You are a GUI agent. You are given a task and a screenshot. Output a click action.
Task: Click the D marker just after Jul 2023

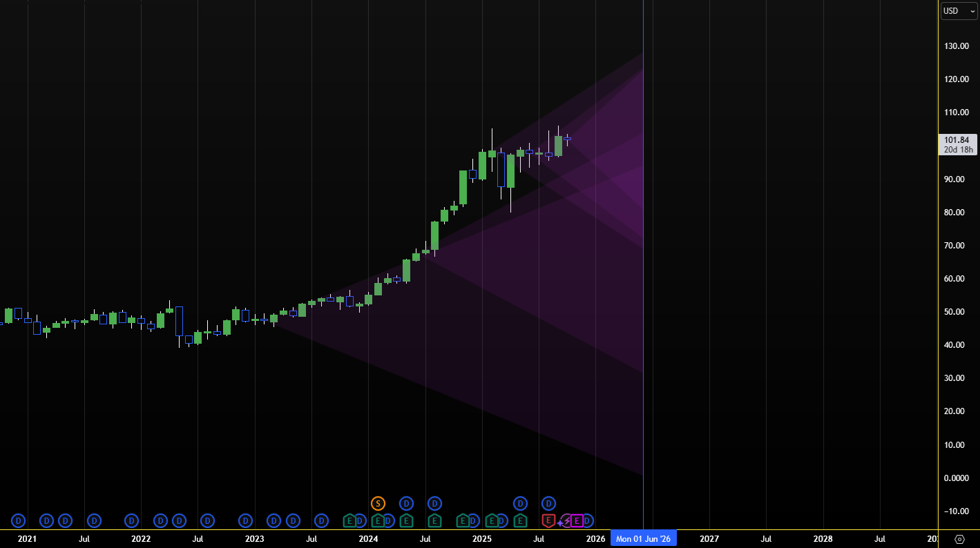click(x=321, y=520)
